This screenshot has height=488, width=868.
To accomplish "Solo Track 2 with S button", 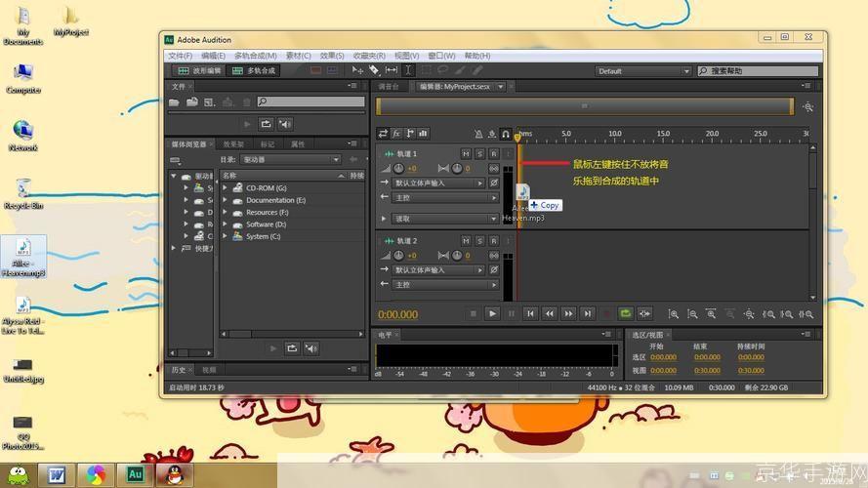I will (479, 241).
